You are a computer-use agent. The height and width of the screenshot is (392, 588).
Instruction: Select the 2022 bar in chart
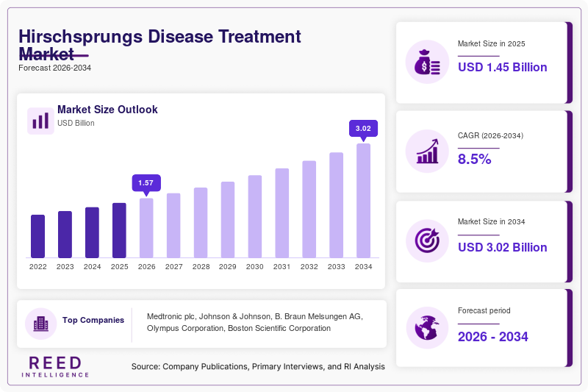38,236
